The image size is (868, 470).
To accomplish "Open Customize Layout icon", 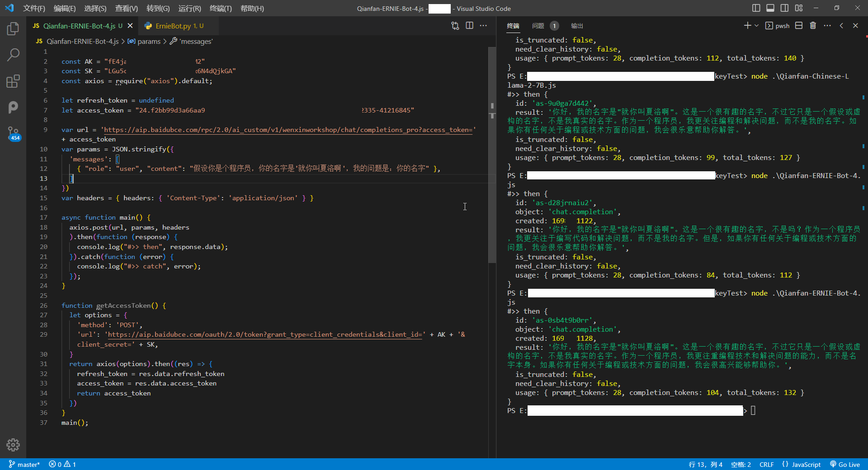I will tap(799, 8).
